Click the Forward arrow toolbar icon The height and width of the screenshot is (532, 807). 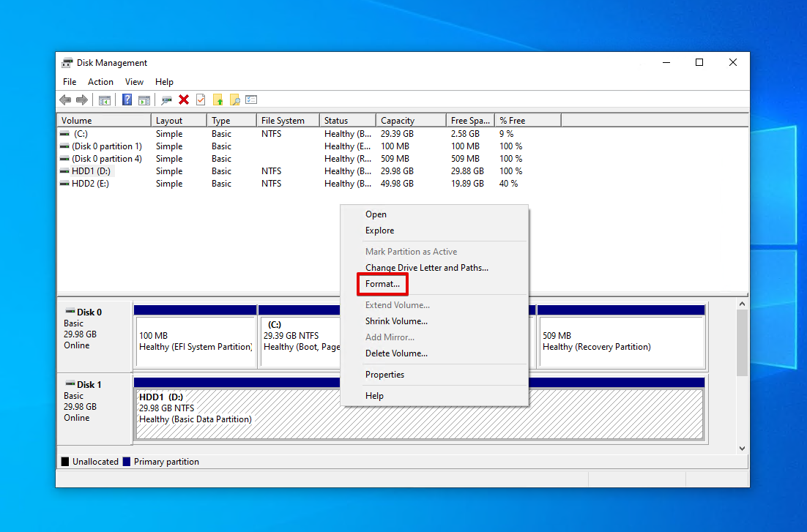click(82, 100)
